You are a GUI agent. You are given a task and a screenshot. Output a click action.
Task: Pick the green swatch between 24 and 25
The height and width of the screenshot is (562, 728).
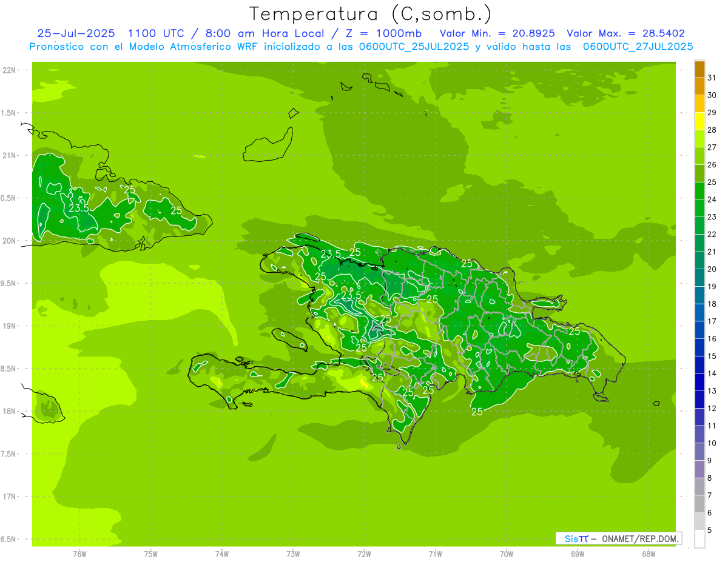click(x=699, y=191)
